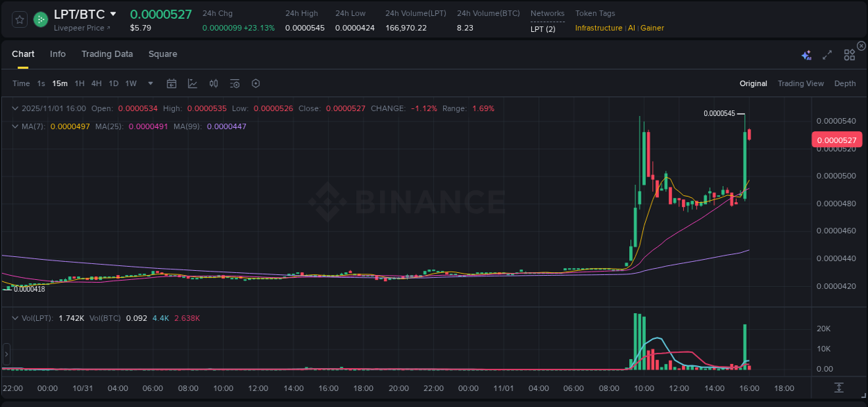Open the candle OHLC display settings icon
This screenshot has width=868, height=407.
pos(214,83)
